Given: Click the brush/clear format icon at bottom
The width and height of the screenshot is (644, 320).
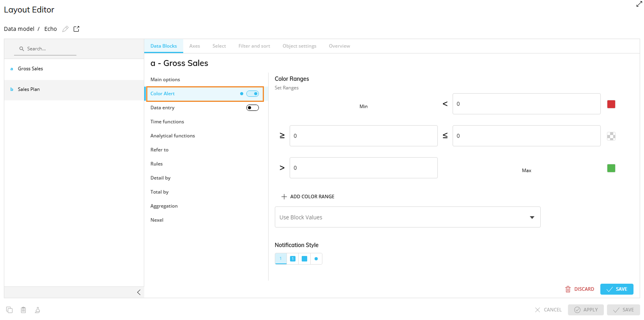Looking at the screenshot, I should point(37,310).
